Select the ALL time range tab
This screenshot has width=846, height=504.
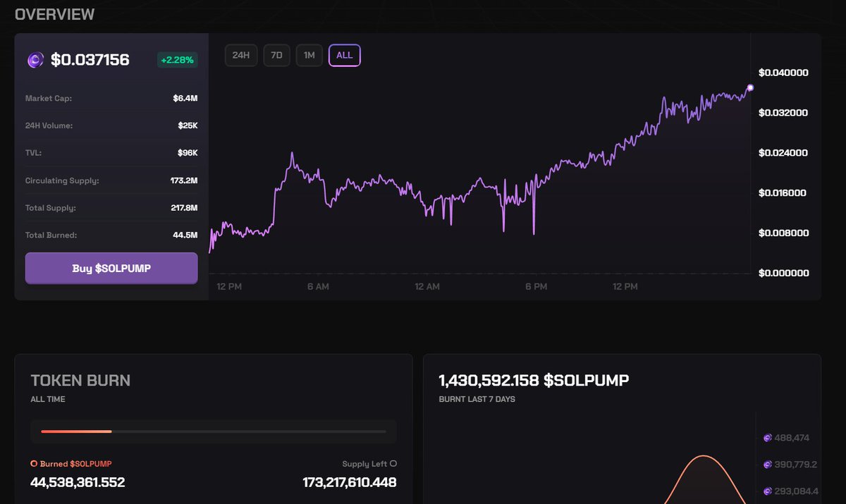(x=345, y=55)
